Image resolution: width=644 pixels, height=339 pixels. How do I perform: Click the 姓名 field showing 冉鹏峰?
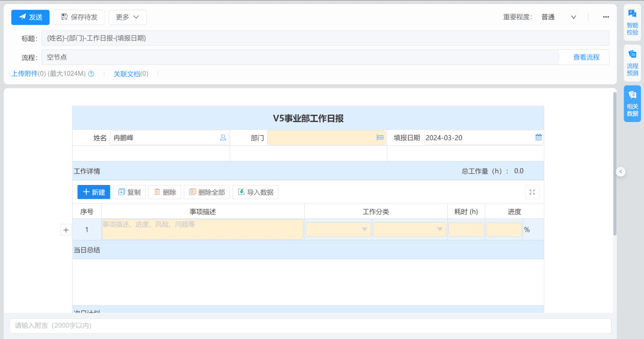pos(170,138)
